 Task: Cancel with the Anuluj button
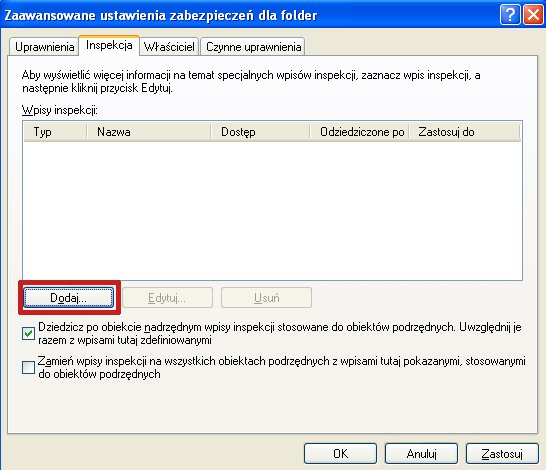[x=421, y=454]
